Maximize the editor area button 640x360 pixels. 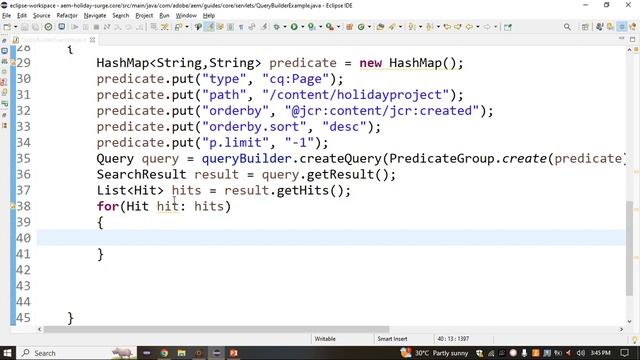point(633,39)
